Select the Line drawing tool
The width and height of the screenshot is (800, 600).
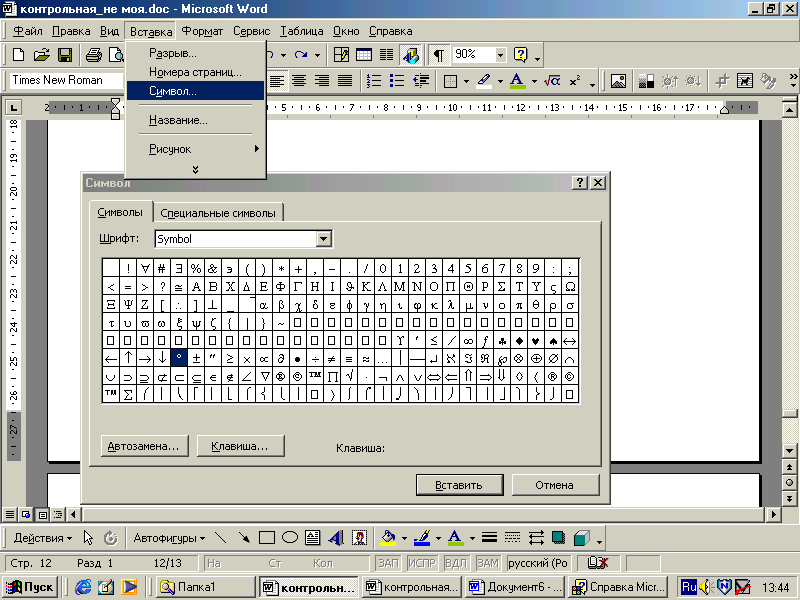(220, 537)
